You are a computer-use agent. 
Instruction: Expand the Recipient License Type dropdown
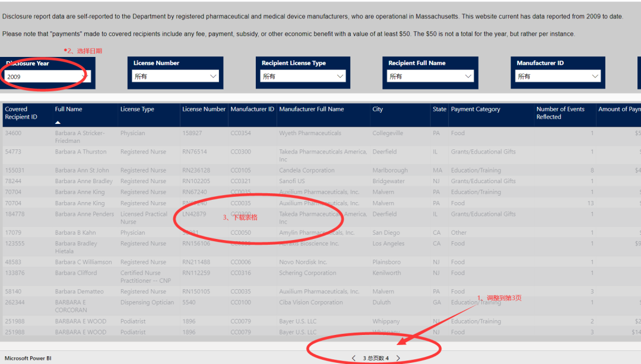[303, 76]
